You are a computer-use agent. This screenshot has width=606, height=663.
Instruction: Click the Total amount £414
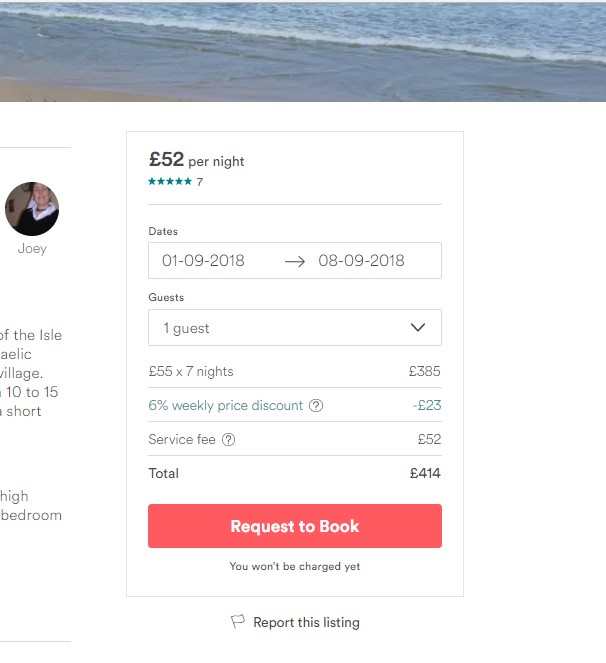tap(425, 474)
